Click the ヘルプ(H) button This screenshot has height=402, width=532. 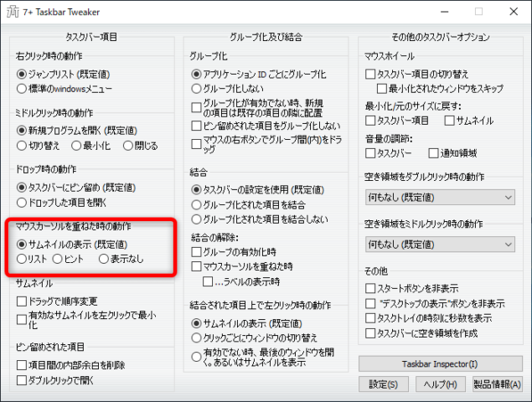[x=441, y=384]
